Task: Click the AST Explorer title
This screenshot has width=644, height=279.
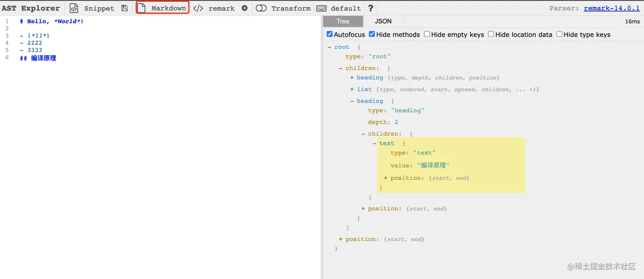Action: [31, 8]
